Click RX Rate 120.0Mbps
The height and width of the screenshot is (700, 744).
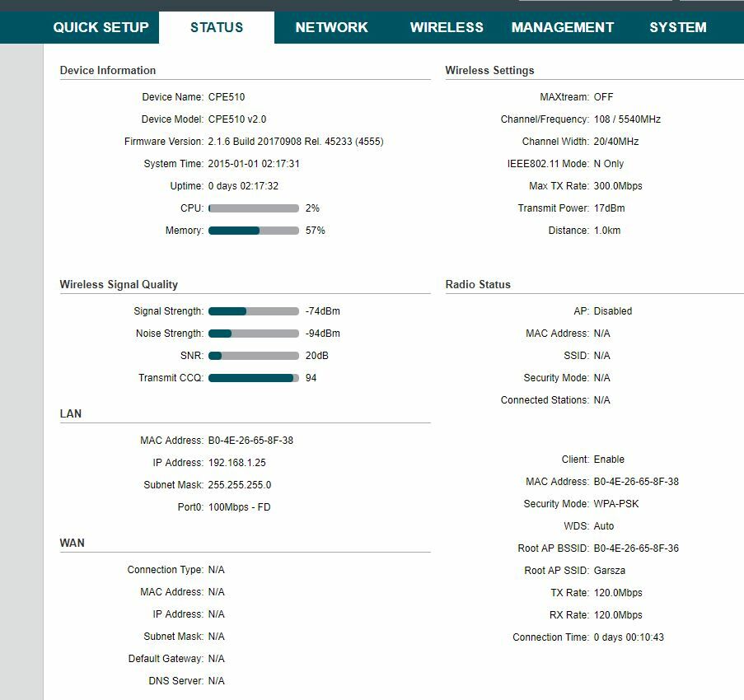pos(618,615)
